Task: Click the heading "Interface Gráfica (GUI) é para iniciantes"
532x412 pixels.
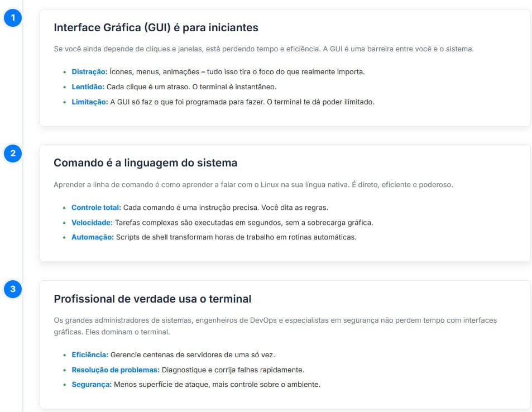Action: point(156,27)
